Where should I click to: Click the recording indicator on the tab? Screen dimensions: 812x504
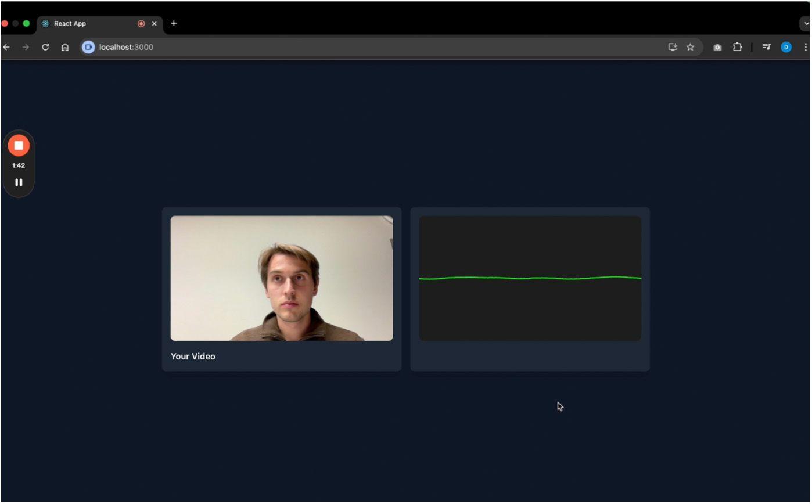141,24
